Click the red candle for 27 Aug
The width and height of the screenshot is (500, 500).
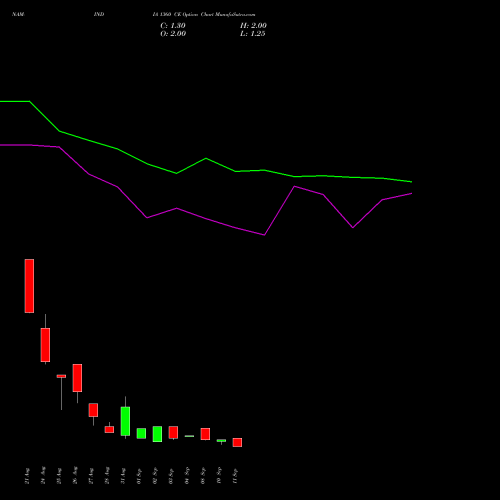pyautogui.click(x=93, y=410)
